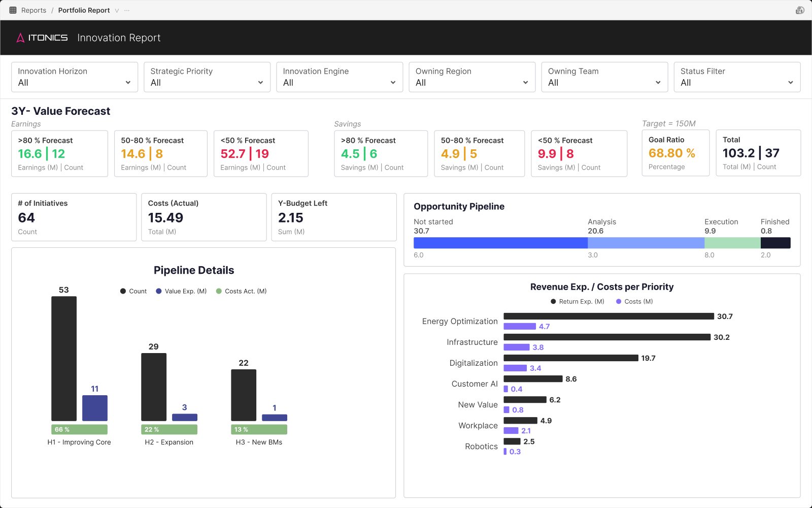This screenshot has height=508, width=812.
Task: Toggle the Costs Act. (M) legend entry
Action: (242, 291)
